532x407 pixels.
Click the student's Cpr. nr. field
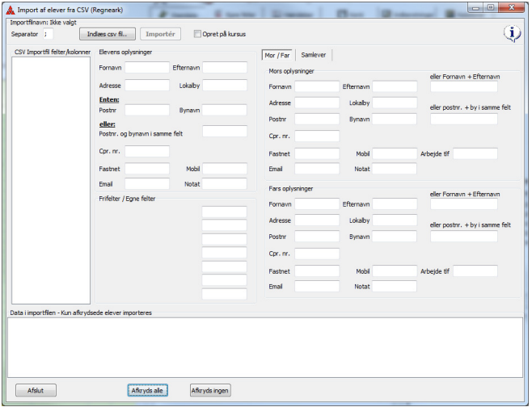pyautogui.click(x=147, y=151)
